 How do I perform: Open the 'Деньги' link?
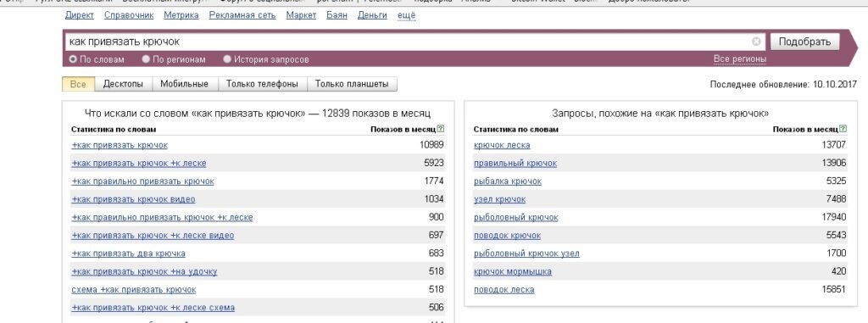click(372, 15)
